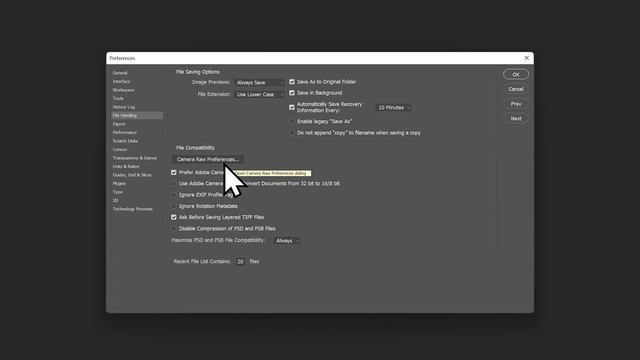Select 3D preferences category

[x=116, y=200]
